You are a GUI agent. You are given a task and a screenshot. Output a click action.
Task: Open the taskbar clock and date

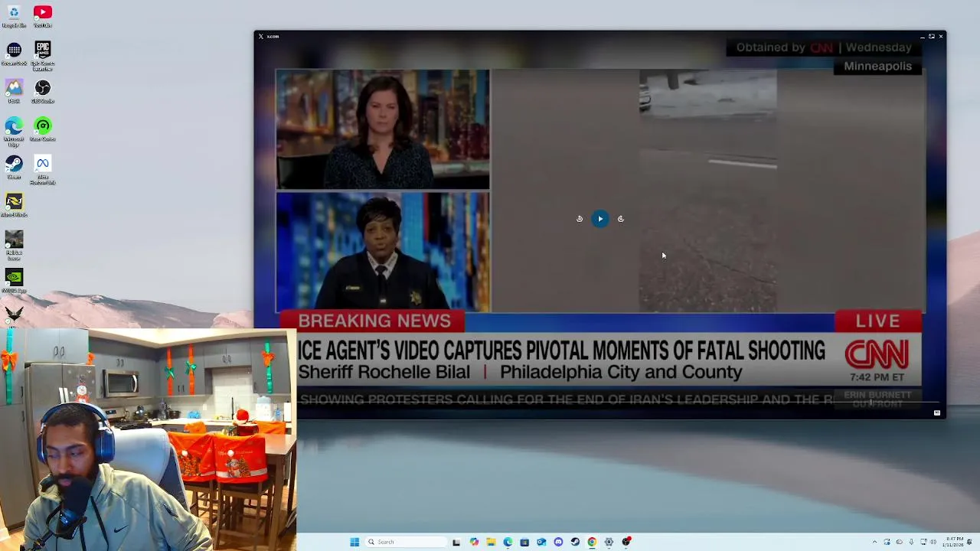click(x=953, y=542)
